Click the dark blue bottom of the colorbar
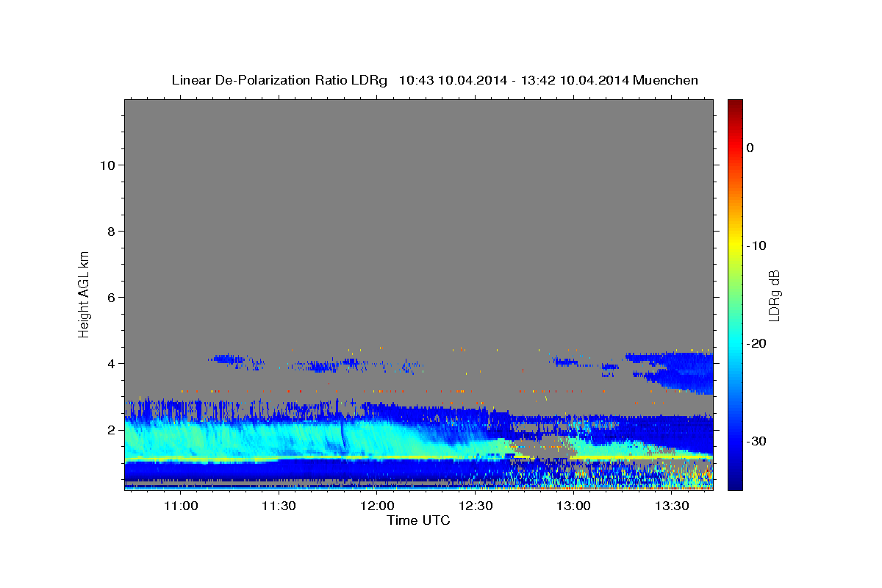This screenshot has width=882, height=588. pyautogui.click(x=735, y=484)
